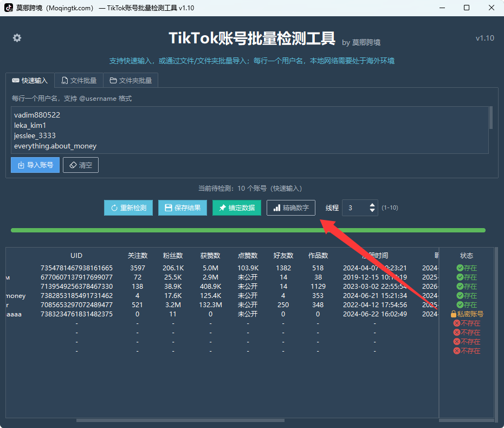
Task: Increase thread count with up arrow
Action: [372, 205]
